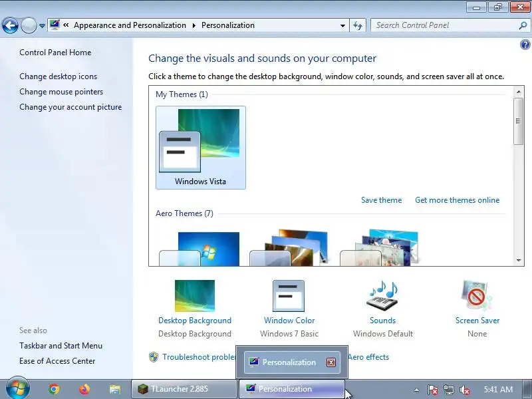Open Help with the question mark icon
This screenshot has width=532, height=399.
click(525, 45)
